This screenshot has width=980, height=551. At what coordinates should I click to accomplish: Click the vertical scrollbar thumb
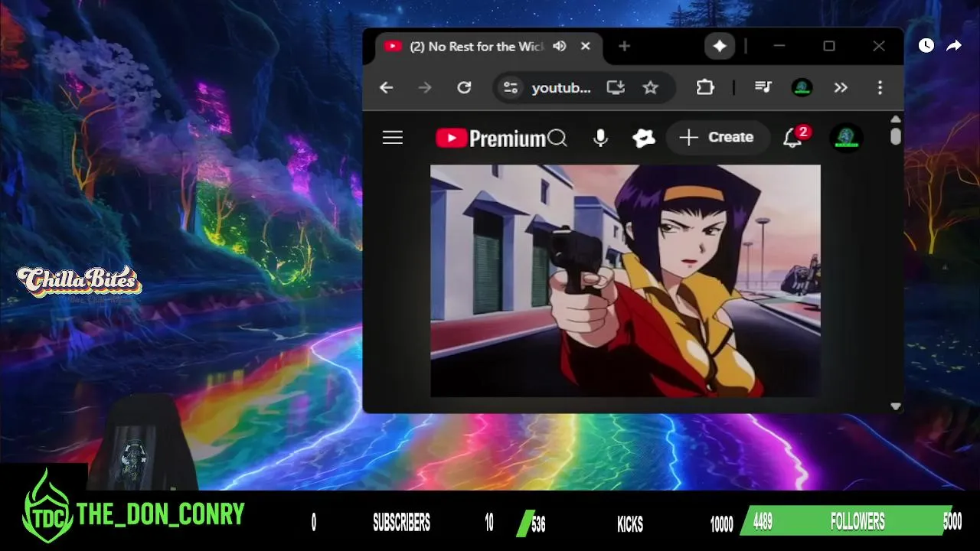click(896, 136)
